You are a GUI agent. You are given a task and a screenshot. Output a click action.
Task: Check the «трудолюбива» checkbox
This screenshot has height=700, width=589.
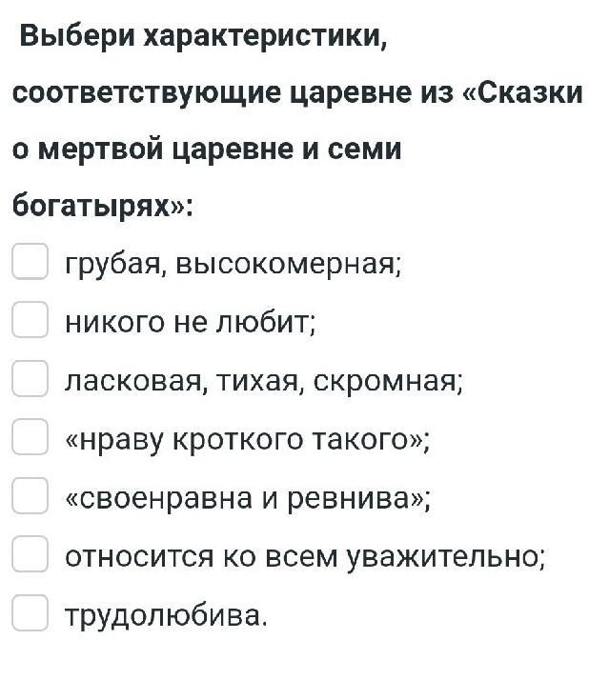(30, 613)
